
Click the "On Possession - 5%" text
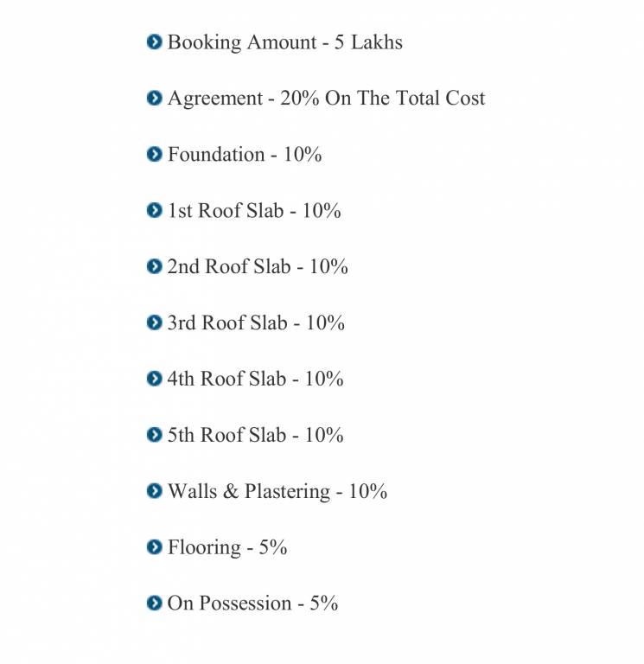[252, 604]
